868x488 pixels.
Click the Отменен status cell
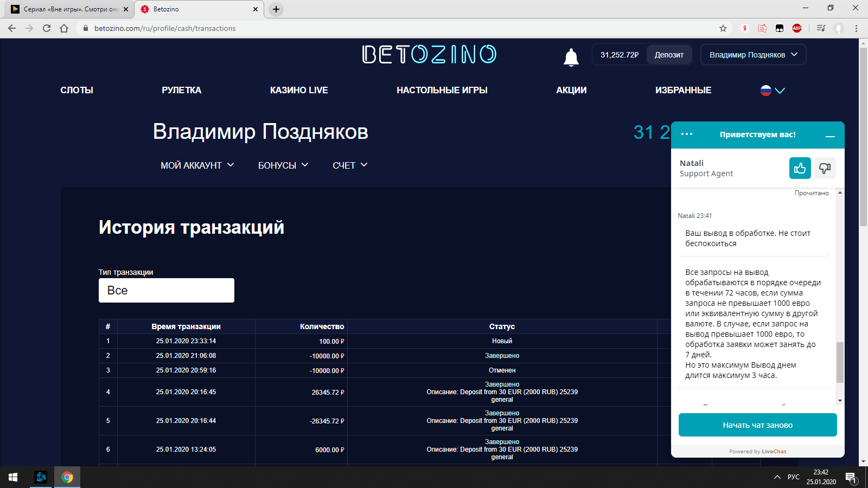pos(502,370)
